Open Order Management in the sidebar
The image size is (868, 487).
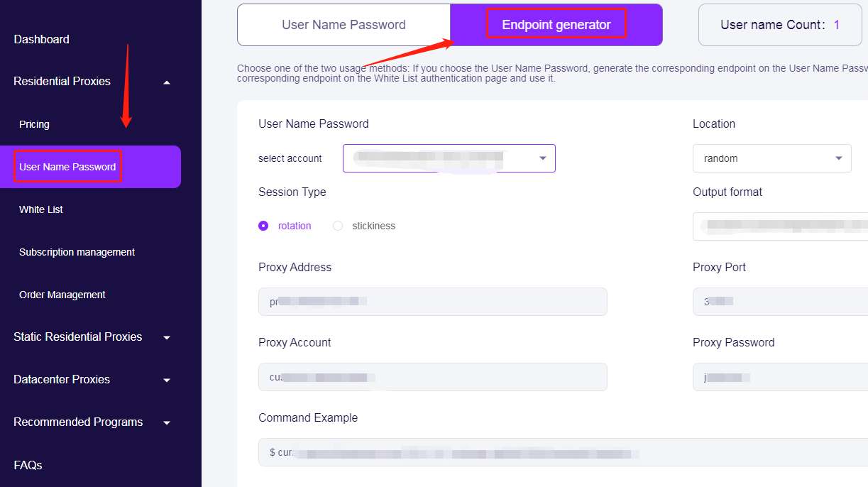pyautogui.click(x=62, y=295)
